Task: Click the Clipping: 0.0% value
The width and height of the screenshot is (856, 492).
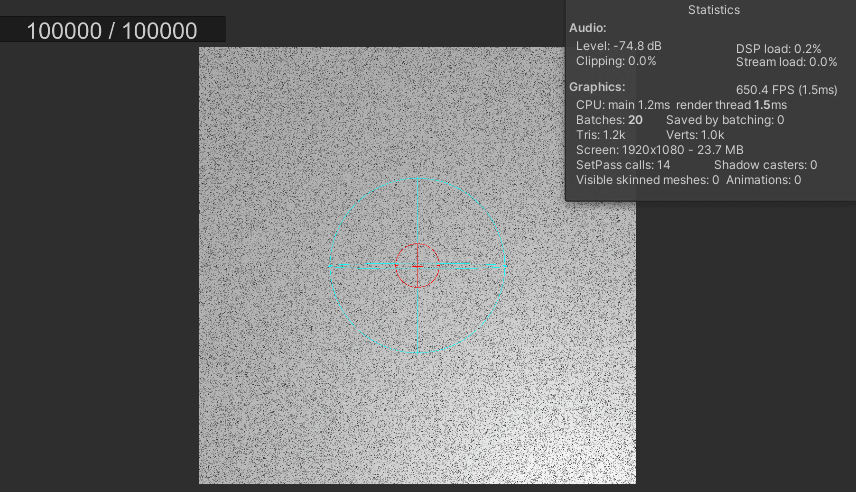Action: tap(616, 61)
